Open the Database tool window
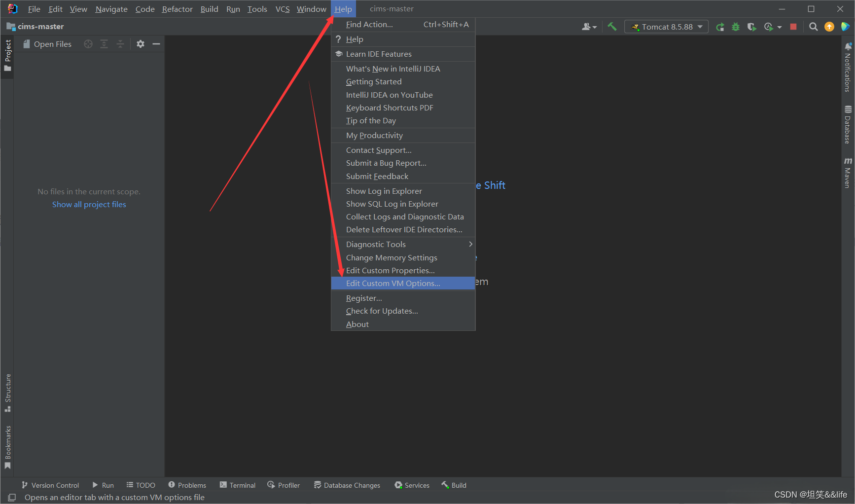The image size is (855, 504). point(848,124)
